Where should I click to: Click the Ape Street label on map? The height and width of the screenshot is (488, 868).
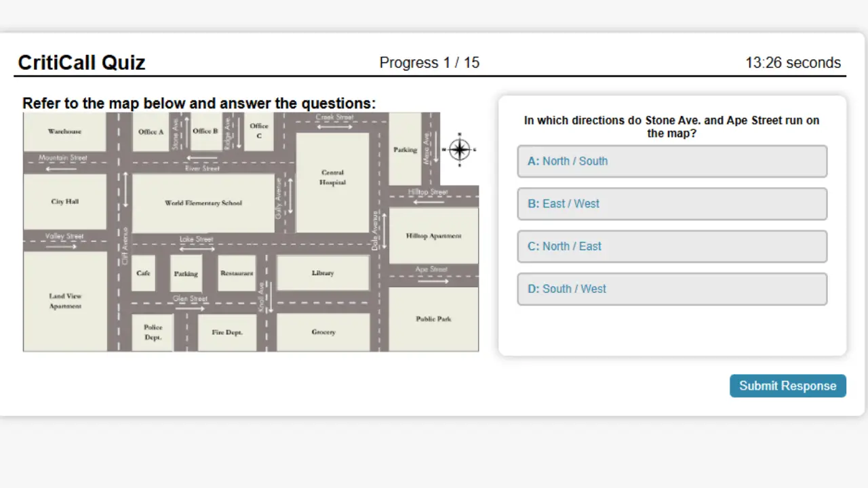point(431,269)
